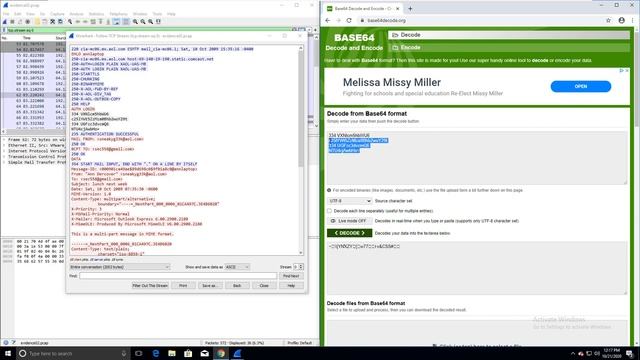This screenshot has height=360, width=640.
Task: Click the Save capture file icon
Action: click(44, 22)
